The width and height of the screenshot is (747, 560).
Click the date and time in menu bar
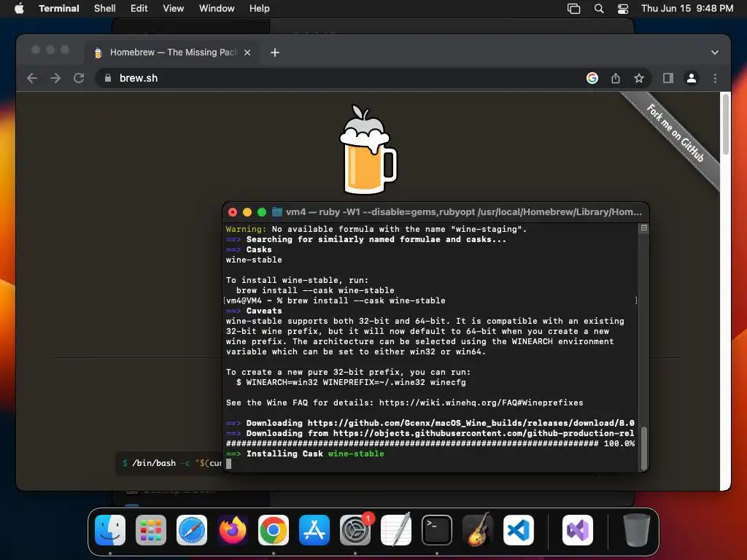point(687,9)
